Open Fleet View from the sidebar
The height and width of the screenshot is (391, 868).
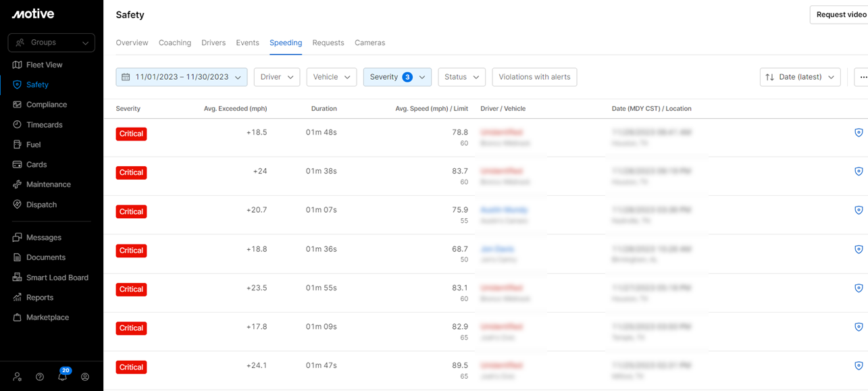[x=44, y=65]
